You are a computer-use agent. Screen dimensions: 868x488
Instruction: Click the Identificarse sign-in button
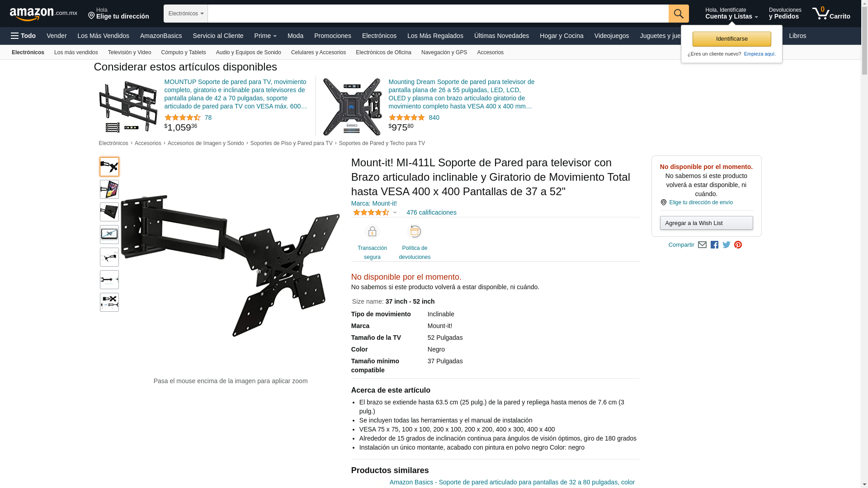coord(731,39)
